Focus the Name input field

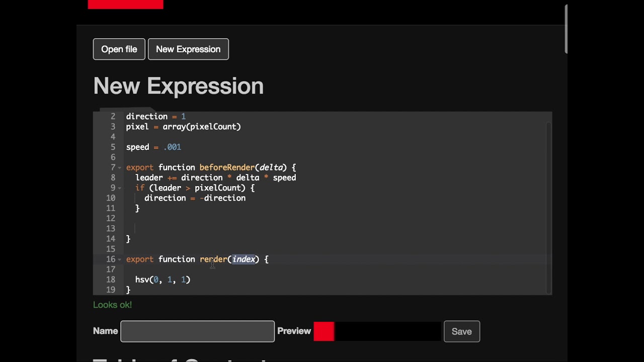tap(197, 331)
